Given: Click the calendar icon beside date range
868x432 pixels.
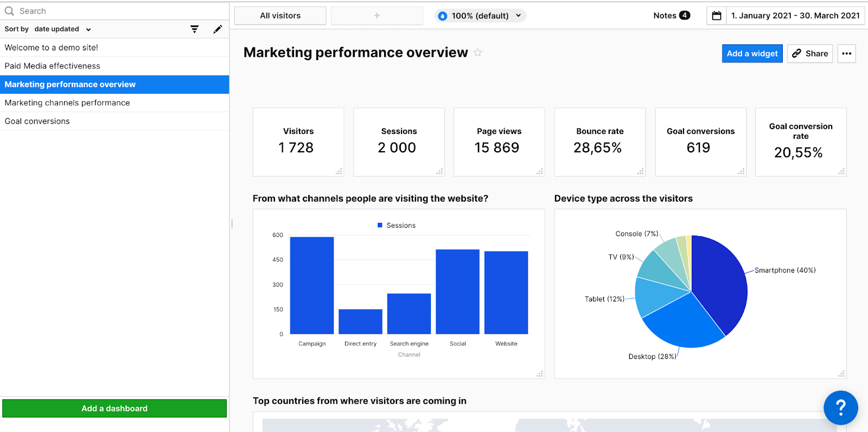Looking at the screenshot, I should click(717, 16).
